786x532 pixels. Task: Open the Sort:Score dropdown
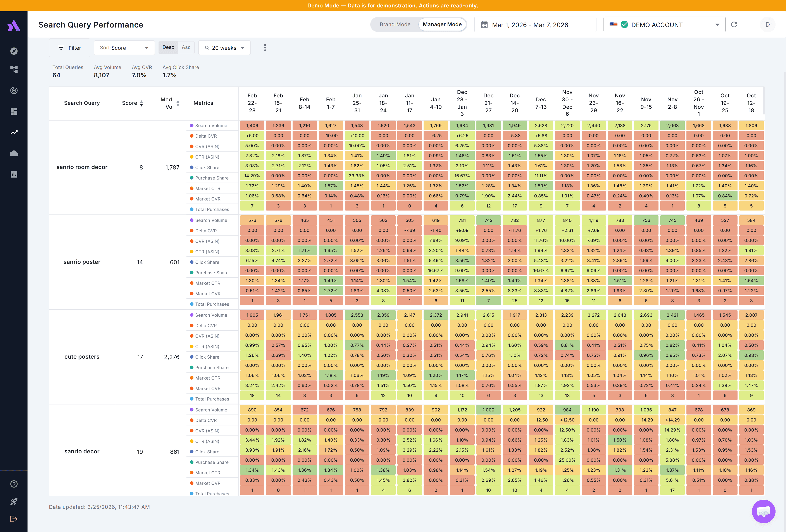click(x=124, y=48)
